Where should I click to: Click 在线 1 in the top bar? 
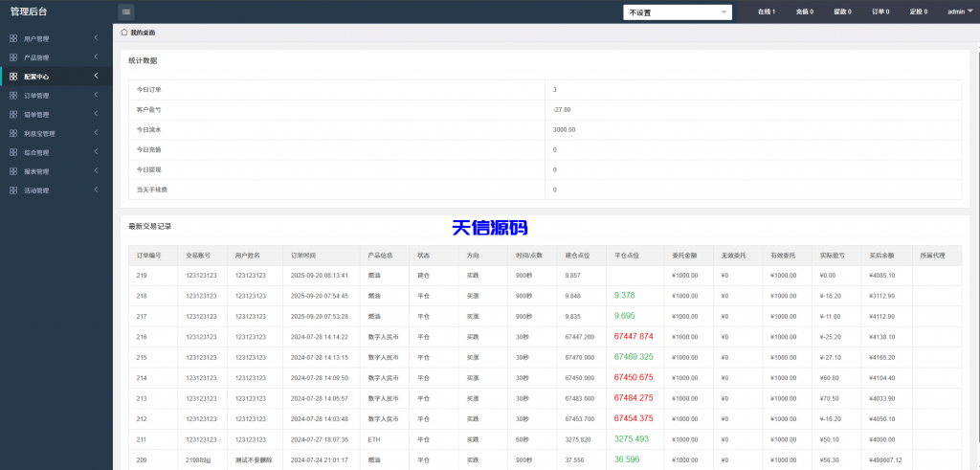pyautogui.click(x=766, y=11)
